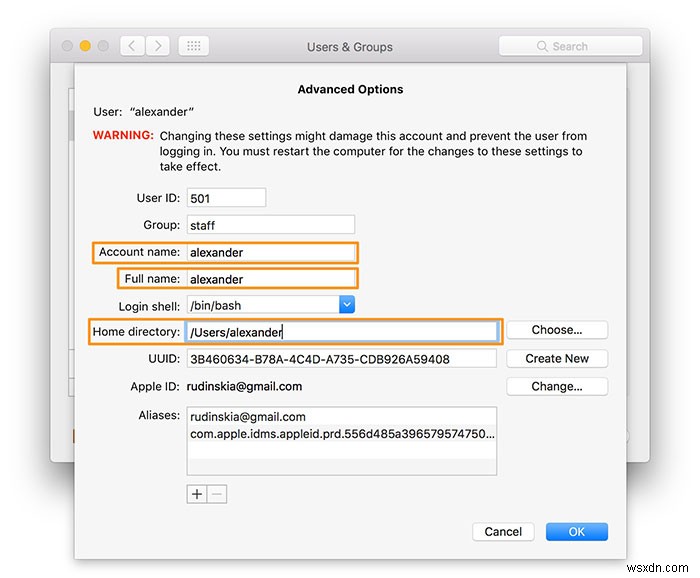This screenshot has height=578, width=700.
Task: Click the Choose... button
Action: [x=557, y=330]
